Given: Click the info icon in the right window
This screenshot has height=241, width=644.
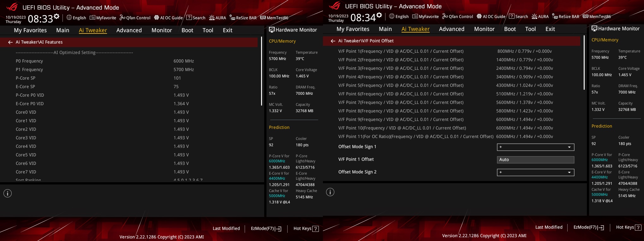Looking at the screenshot, I should (330, 192).
